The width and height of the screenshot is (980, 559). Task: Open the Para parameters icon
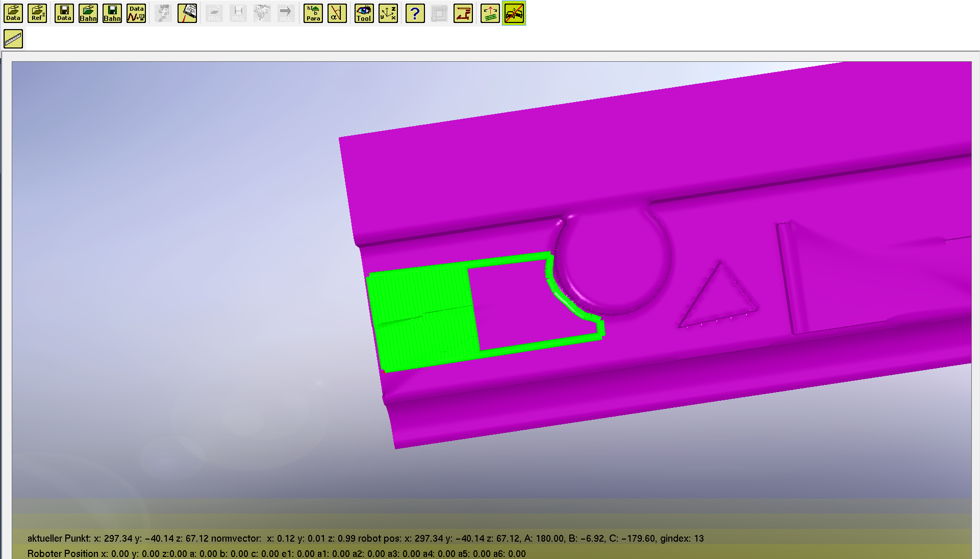[x=313, y=13]
